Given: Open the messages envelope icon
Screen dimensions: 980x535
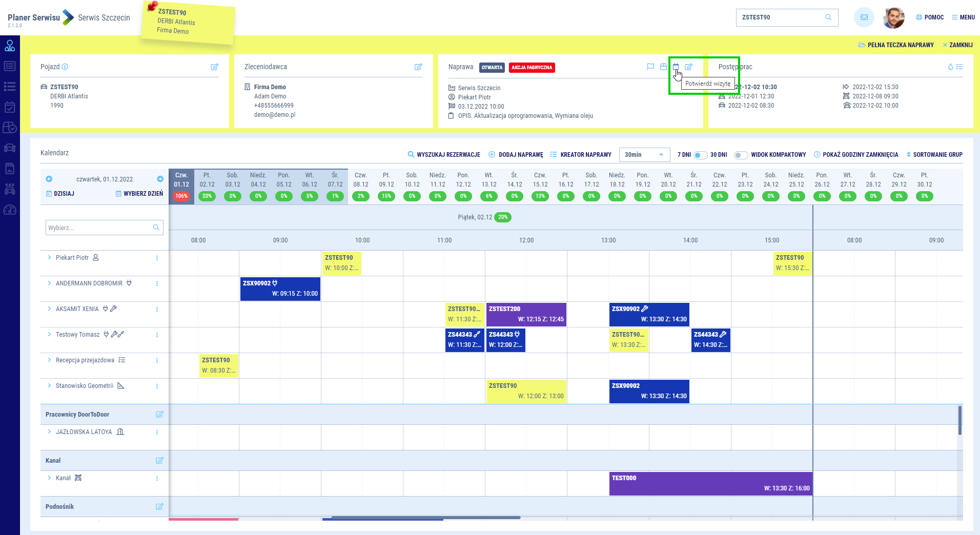Looking at the screenshot, I should click(864, 17).
